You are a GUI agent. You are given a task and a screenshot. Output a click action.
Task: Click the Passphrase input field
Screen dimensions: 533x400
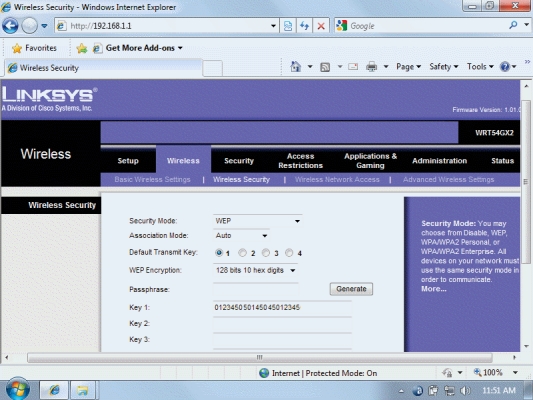256,290
